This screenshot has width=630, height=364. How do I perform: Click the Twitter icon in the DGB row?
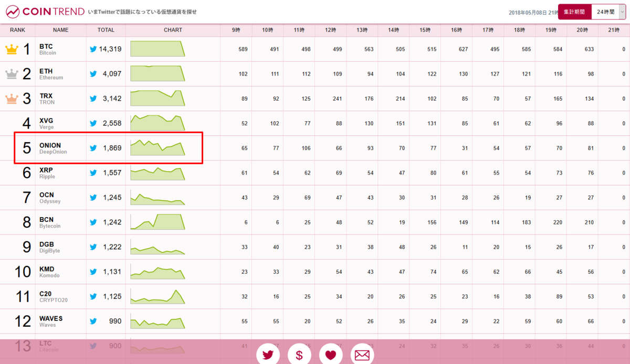93,247
